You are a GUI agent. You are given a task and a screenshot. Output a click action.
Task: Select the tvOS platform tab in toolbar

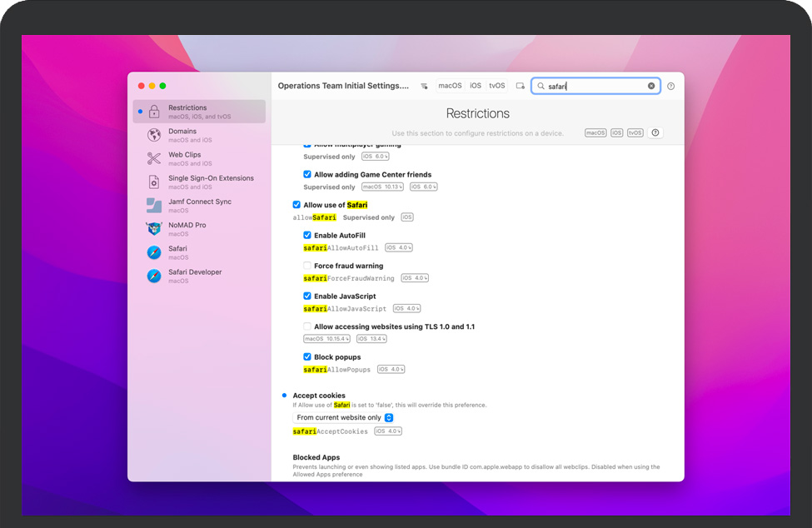(496, 86)
